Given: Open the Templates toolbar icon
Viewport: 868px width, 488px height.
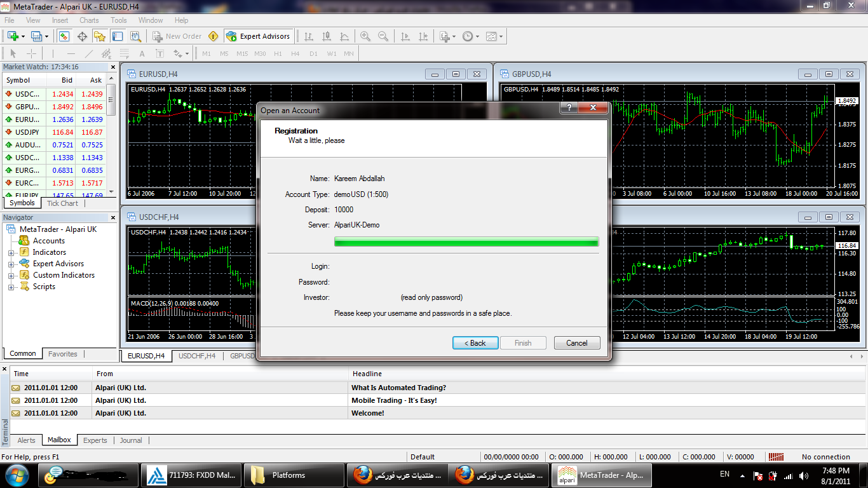Looking at the screenshot, I should pyautogui.click(x=491, y=36).
